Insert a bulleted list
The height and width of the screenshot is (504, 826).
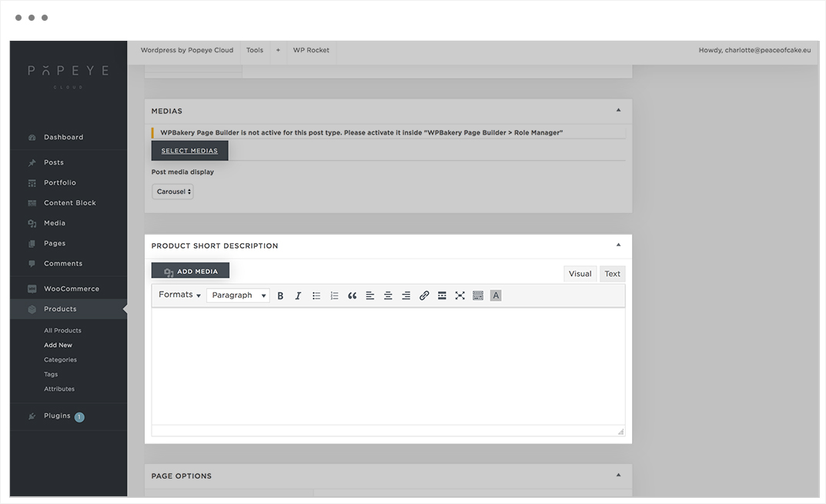click(316, 295)
